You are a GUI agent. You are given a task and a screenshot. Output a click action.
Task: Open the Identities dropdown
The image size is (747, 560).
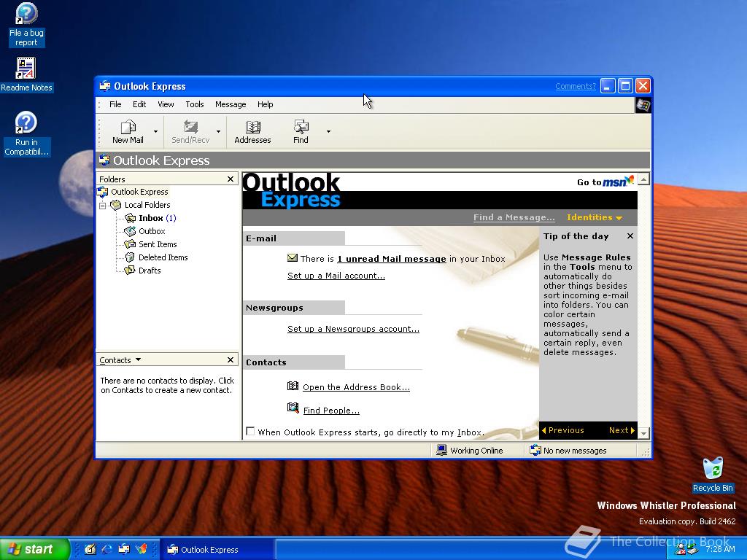[x=595, y=217]
